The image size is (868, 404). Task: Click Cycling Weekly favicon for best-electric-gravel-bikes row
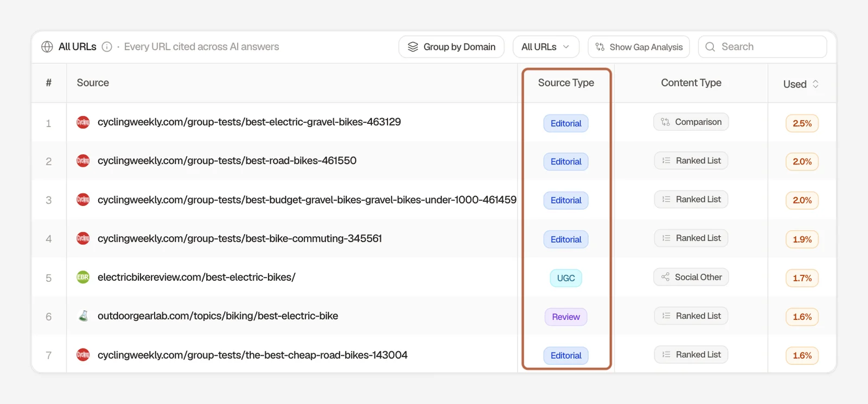[x=83, y=122]
